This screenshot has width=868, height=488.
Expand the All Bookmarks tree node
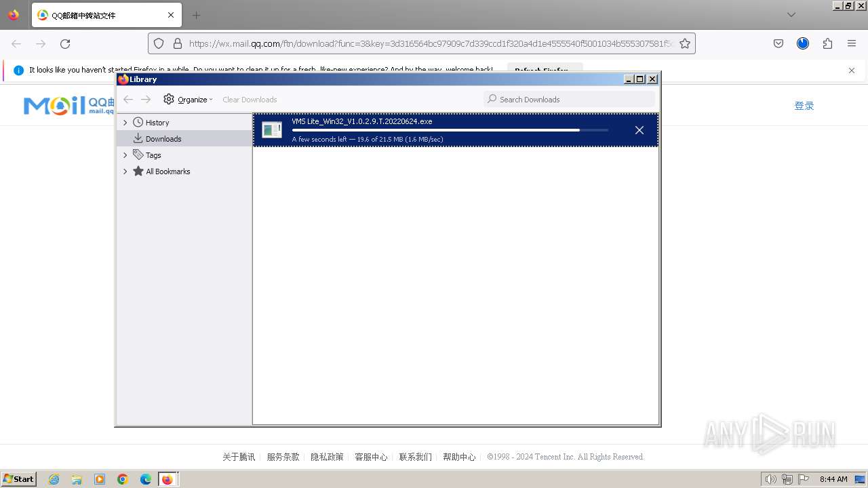point(125,171)
